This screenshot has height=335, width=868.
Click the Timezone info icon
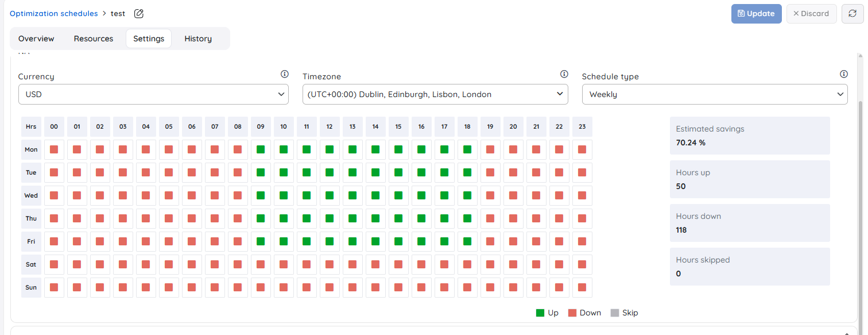click(564, 74)
